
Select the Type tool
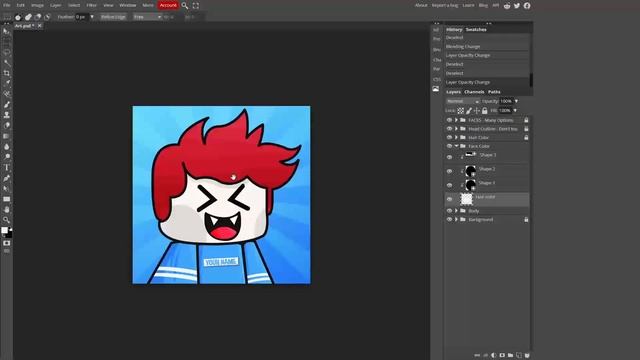point(6,168)
